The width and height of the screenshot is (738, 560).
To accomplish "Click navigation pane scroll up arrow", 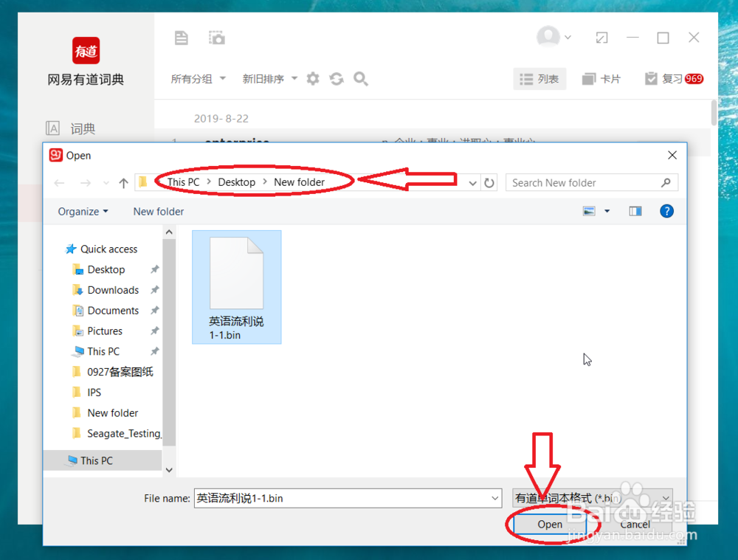I will pos(170,232).
